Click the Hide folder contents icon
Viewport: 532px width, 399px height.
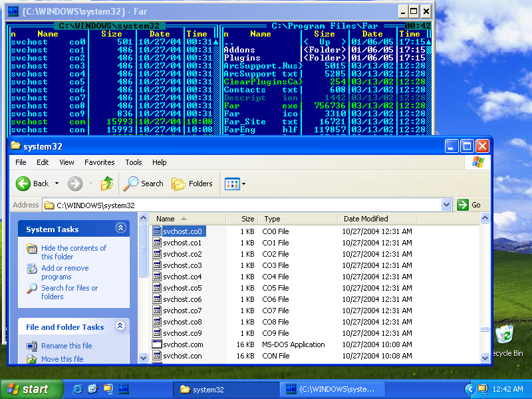point(32,249)
